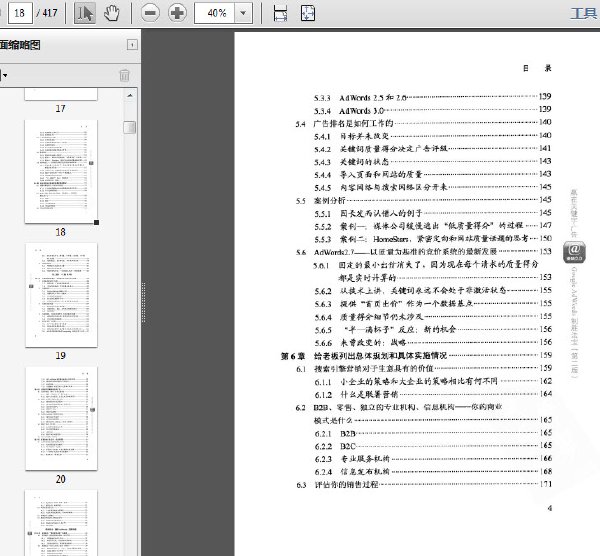Open the zoom percentage dropdown

point(243,13)
